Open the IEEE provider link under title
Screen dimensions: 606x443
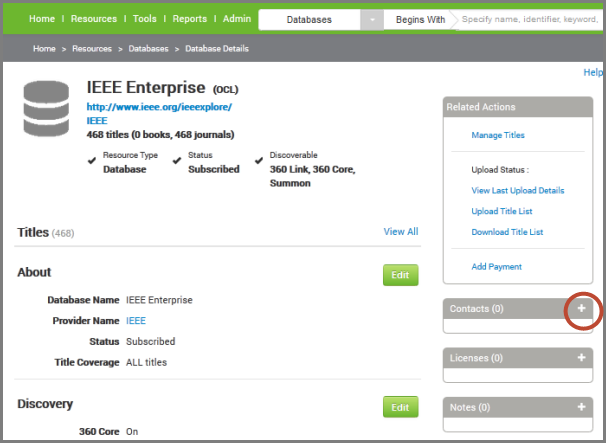97,121
